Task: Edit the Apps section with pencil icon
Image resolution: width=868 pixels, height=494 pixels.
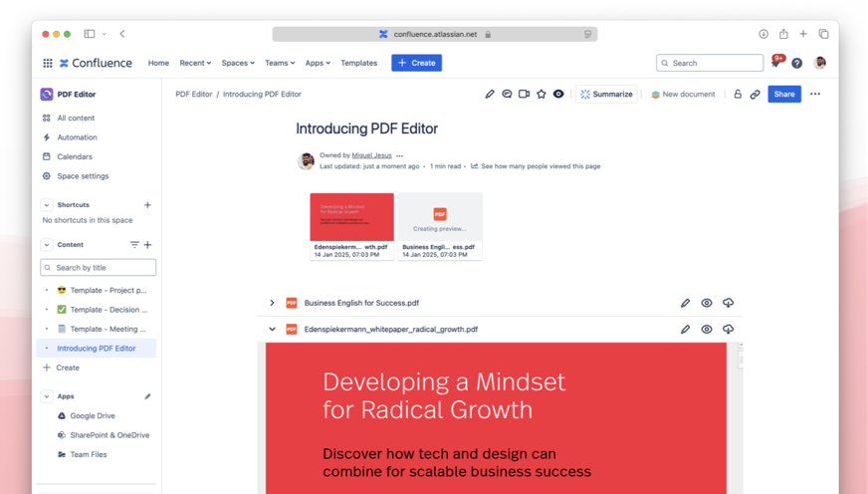Action: click(x=147, y=396)
